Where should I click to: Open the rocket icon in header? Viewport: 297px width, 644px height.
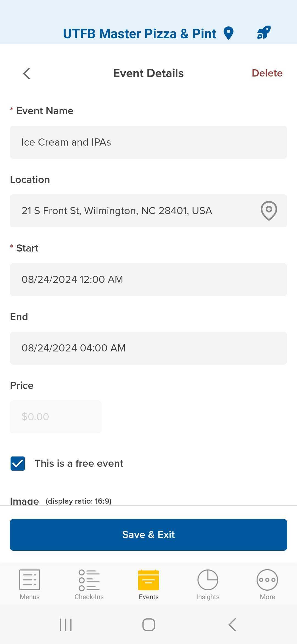coord(264,32)
